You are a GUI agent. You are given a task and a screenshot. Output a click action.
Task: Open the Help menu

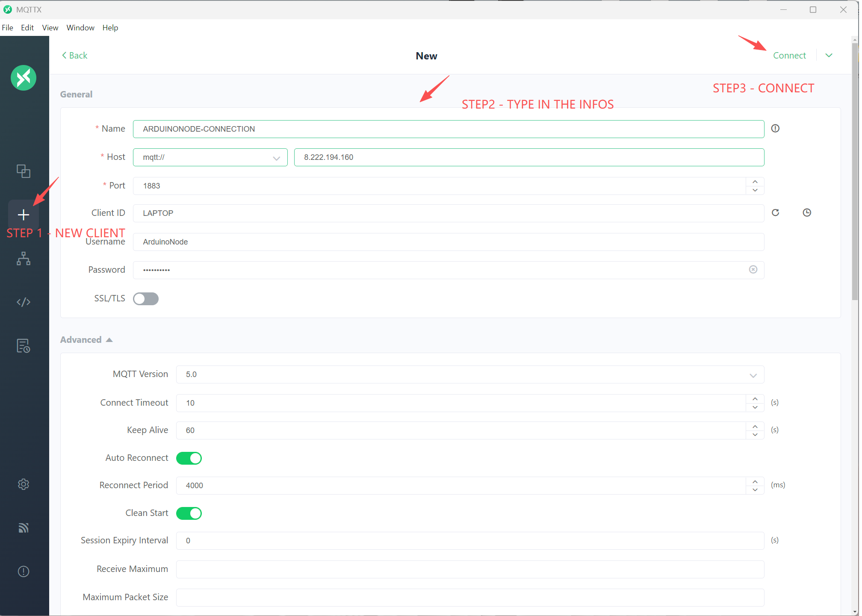tap(110, 28)
